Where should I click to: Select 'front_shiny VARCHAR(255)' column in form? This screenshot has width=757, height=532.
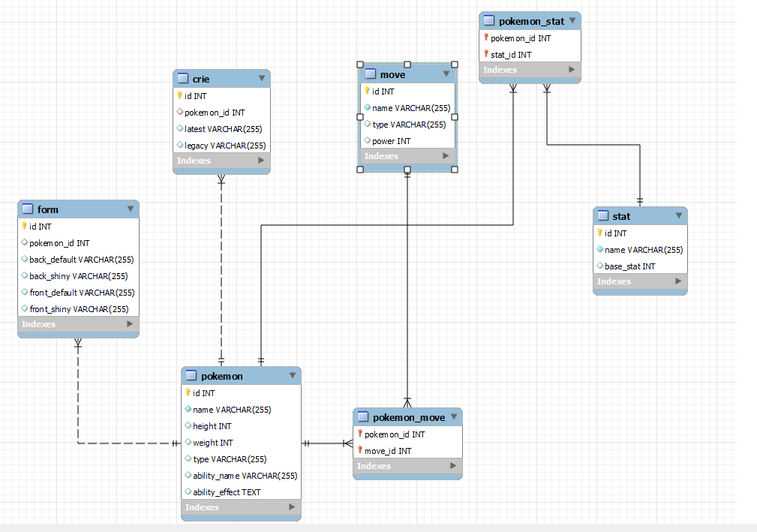pos(78,309)
